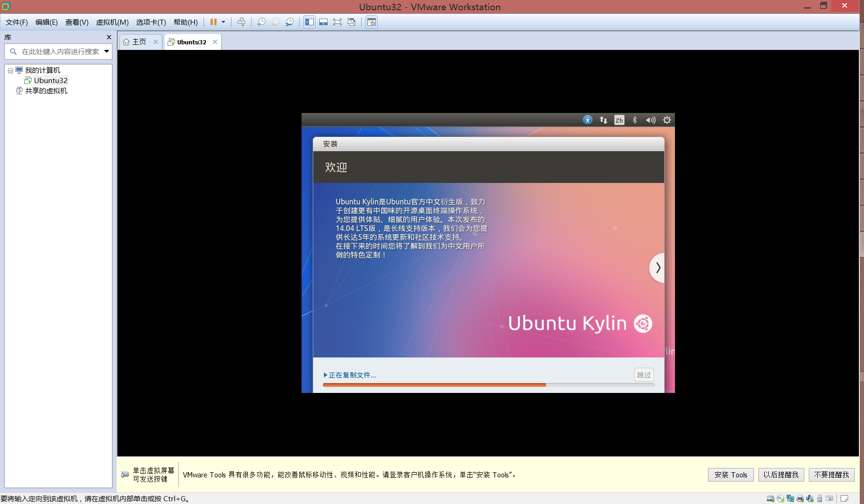Open the power options dropdown arrow
This screenshot has height=504, width=864.
click(224, 22)
